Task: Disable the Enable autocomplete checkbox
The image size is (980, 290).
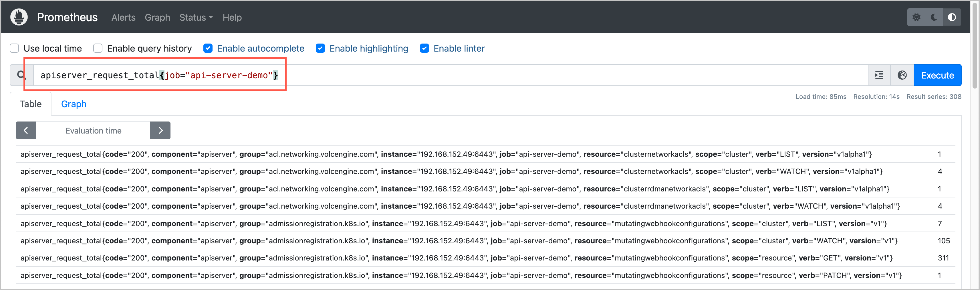Action: click(208, 48)
